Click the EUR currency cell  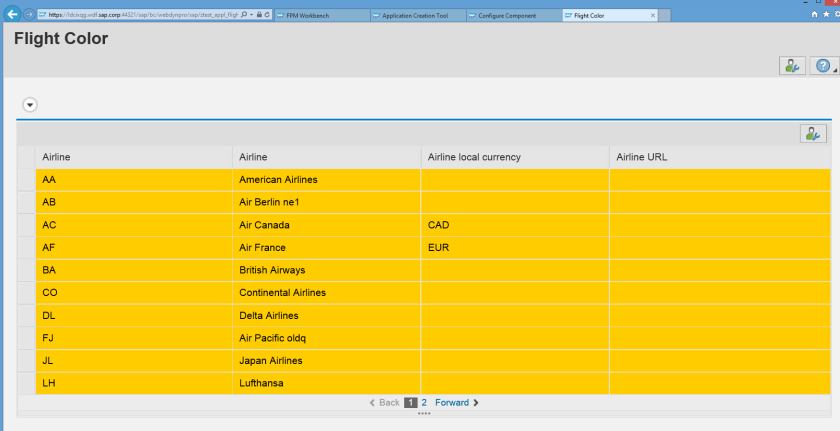(515, 248)
